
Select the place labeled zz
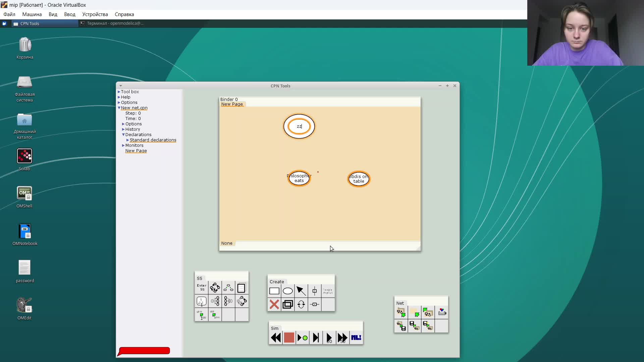coord(299,126)
